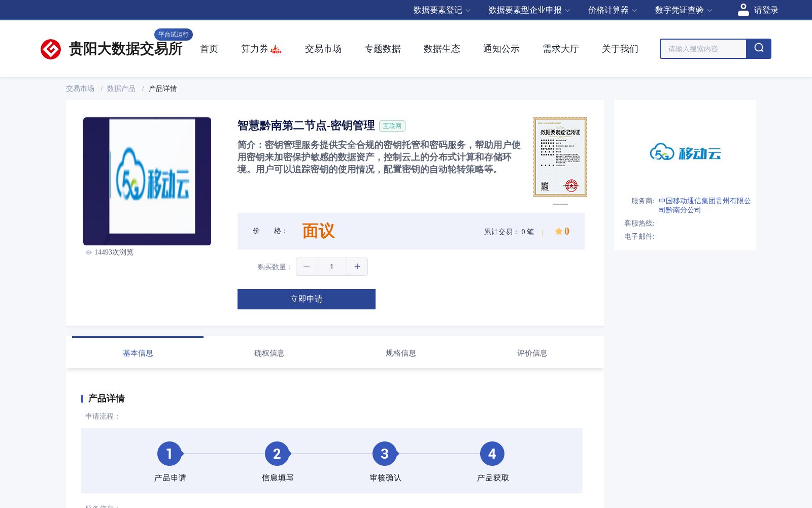Click step 1 产品申请 circle

[x=170, y=454]
